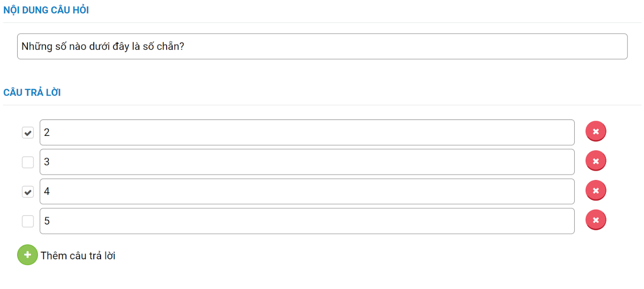
Task: Remove answer 3 using its red X icon
Action: tap(596, 161)
